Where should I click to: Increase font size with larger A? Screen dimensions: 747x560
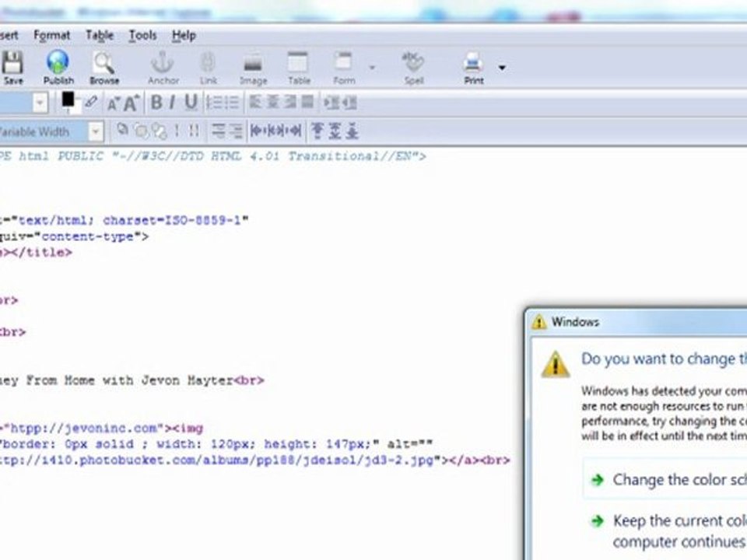coord(132,103)
